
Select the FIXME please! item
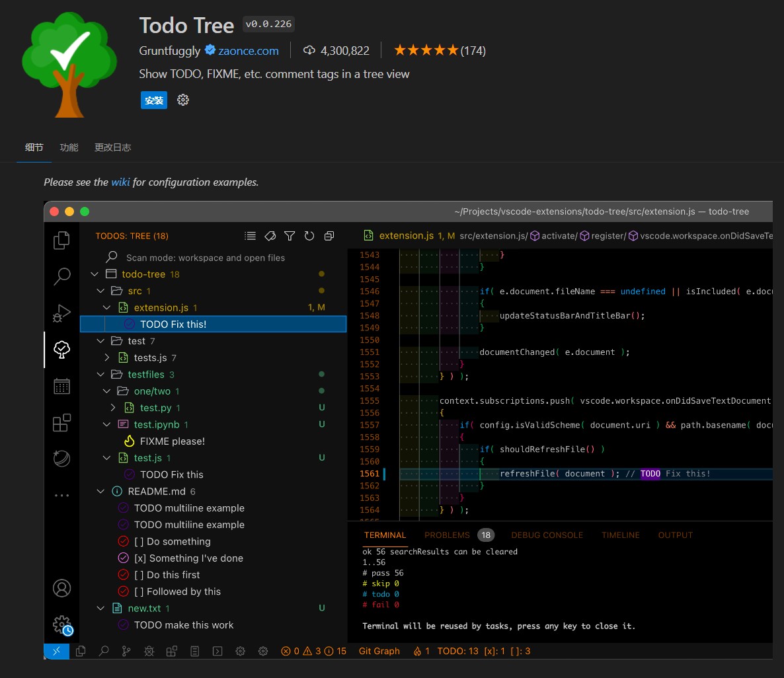(x=213, y=441)
